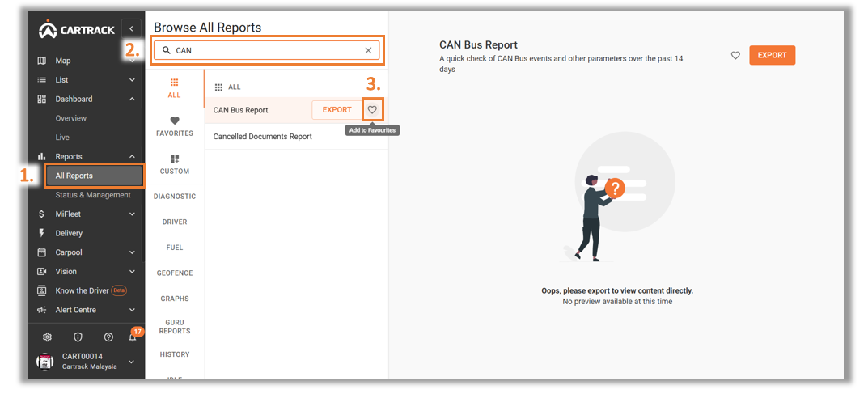Click into the reports search field
The image size is (868, 394).
pos(267,50)
